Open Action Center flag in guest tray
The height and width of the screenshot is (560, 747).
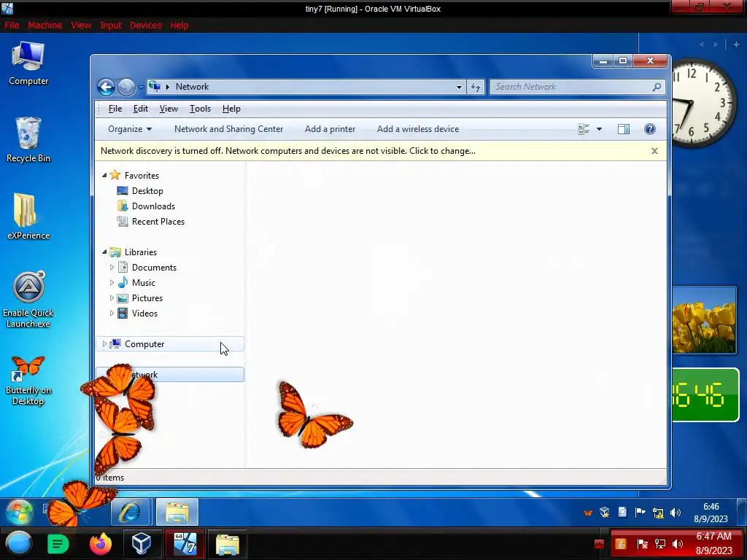tap(640, 513)
